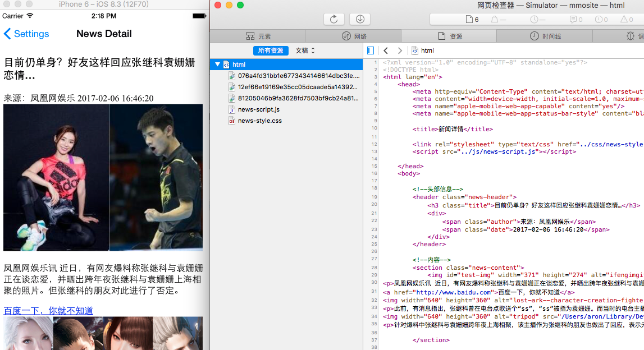The width and height of the screenshot is (644, 350).
Task: Click the errors count icon in dashboard
Action: coord(601,19)
